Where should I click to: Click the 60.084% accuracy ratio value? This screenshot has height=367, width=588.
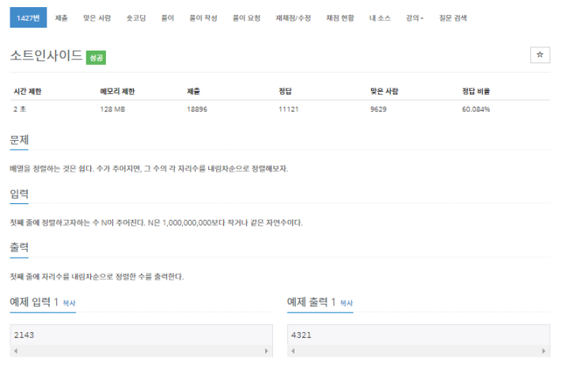coord(476,109)
